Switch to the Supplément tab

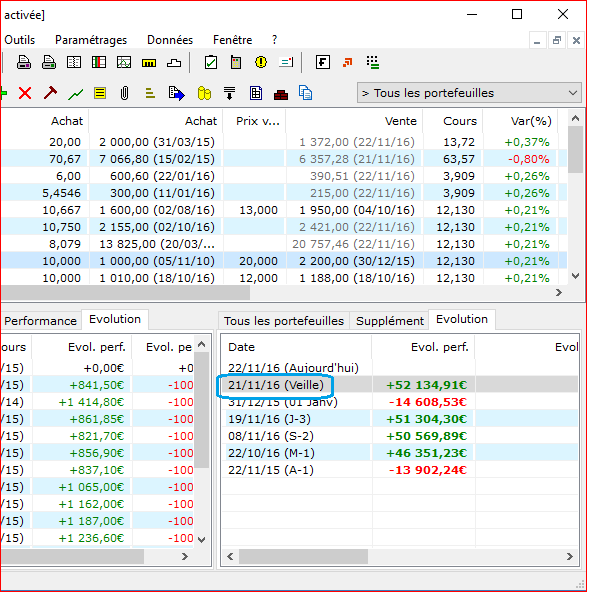click(389, 321)
